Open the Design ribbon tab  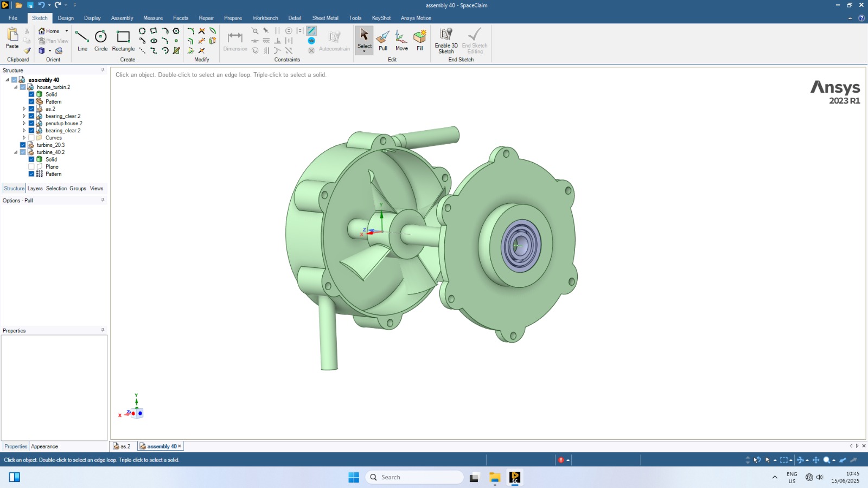click(x=66, y=18)
